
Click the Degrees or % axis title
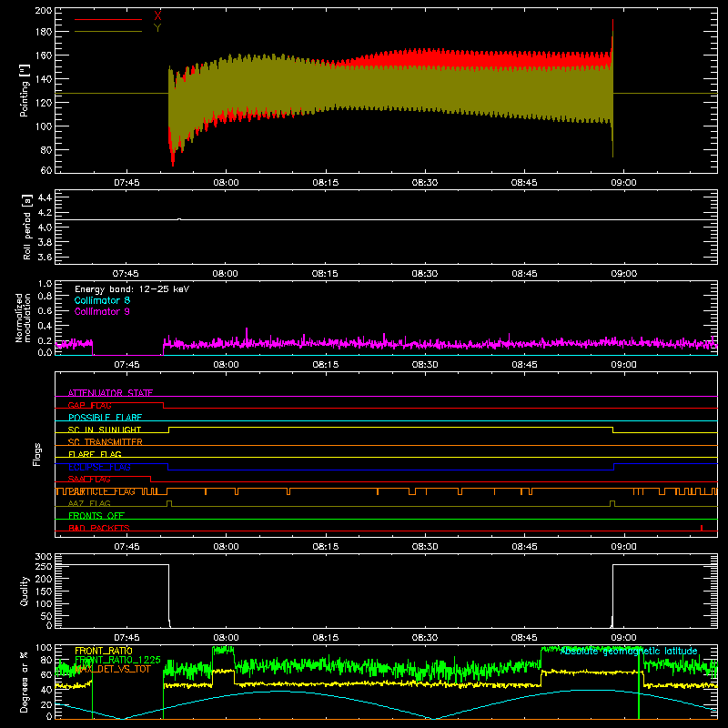tap(25, 682)
